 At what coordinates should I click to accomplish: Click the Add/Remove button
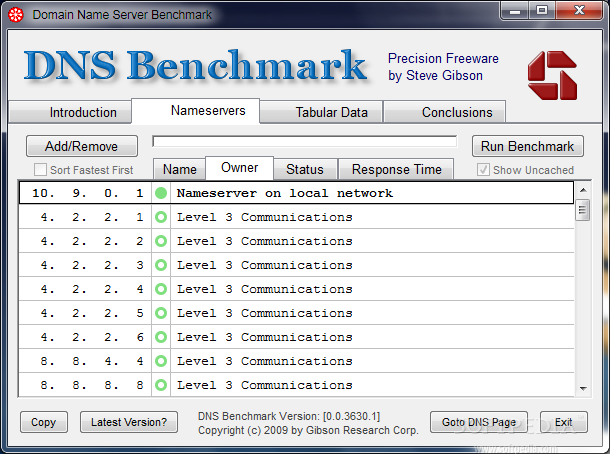tap(82, 146)
